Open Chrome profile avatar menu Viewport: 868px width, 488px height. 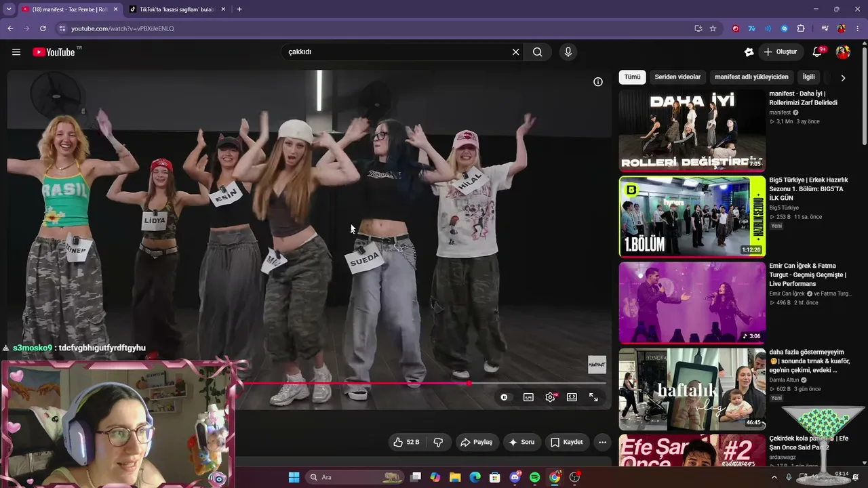pos(842,28)
